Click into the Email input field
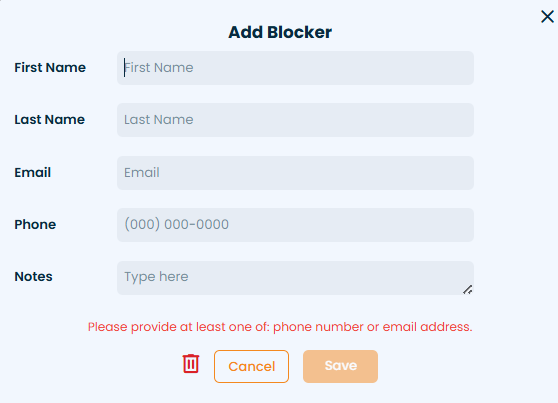This screenshot has width=558, height=403. point(295,173)
